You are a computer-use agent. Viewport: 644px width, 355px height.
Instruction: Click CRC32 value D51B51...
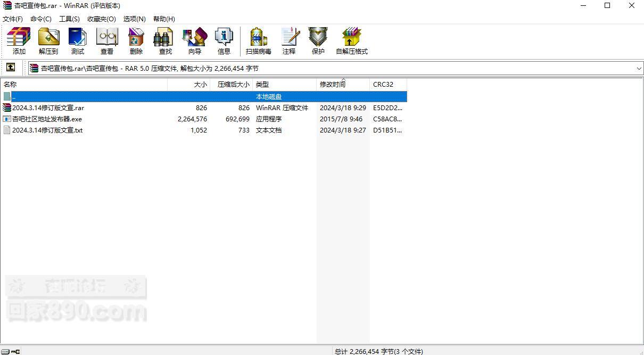(387, 130)
